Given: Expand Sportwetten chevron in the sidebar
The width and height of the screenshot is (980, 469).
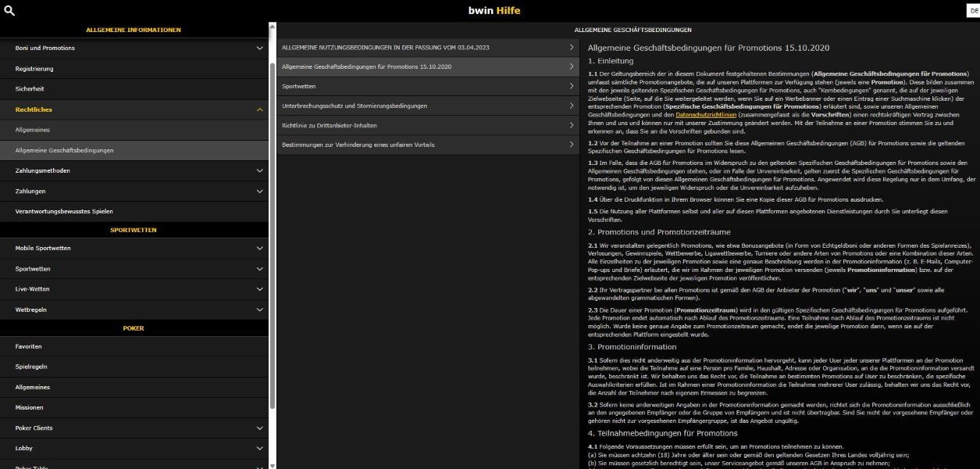Looking at the screenshot, I should pyautogui.click(x=260, y=269).
